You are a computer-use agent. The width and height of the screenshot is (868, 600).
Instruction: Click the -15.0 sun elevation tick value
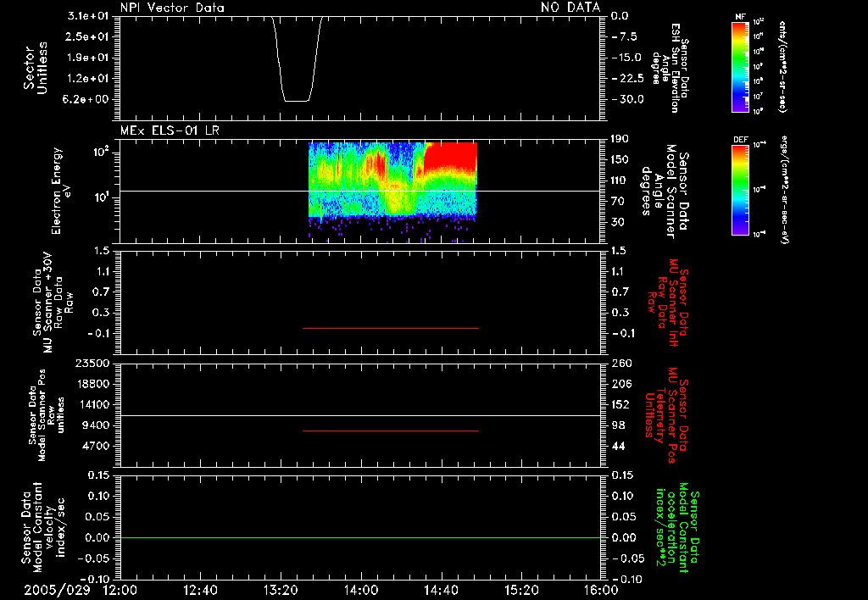(x=626, y=58)
